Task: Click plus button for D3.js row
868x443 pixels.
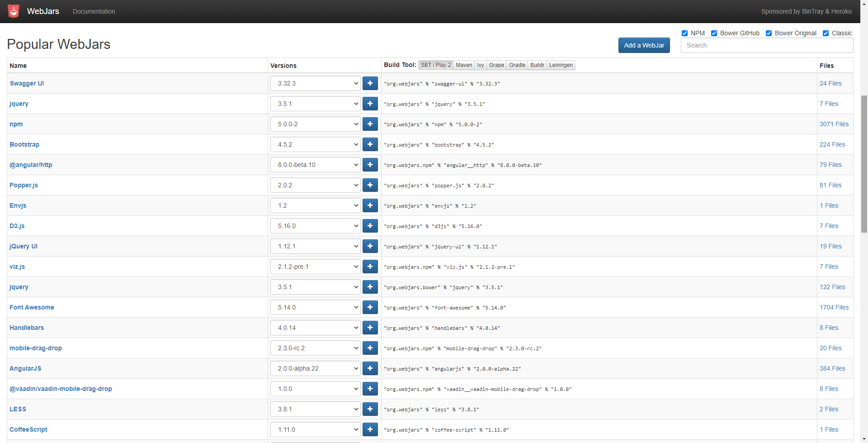Action: [370, 226]
